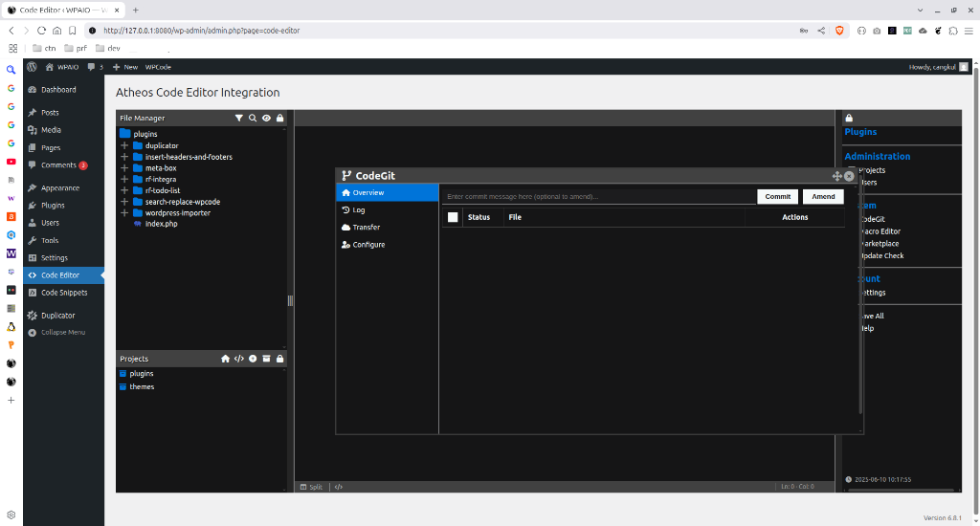Click the comments bubble in admin bar
Screen dimensions: 980x526
click(x=96, y=67)
